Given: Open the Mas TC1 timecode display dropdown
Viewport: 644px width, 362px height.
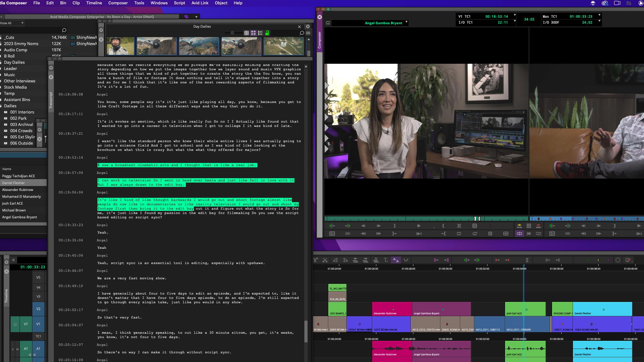Looking at the screenshot, I should (x=599, y=16).
